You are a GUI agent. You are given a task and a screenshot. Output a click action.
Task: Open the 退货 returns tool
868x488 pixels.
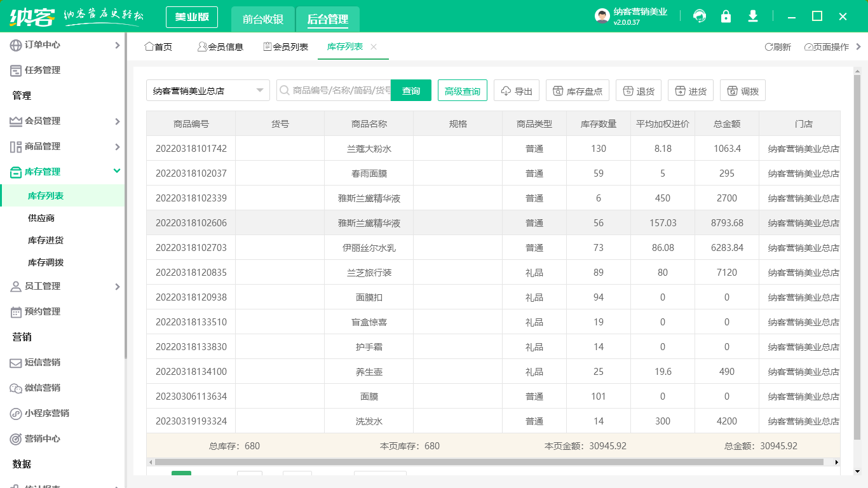pos(639,90)
